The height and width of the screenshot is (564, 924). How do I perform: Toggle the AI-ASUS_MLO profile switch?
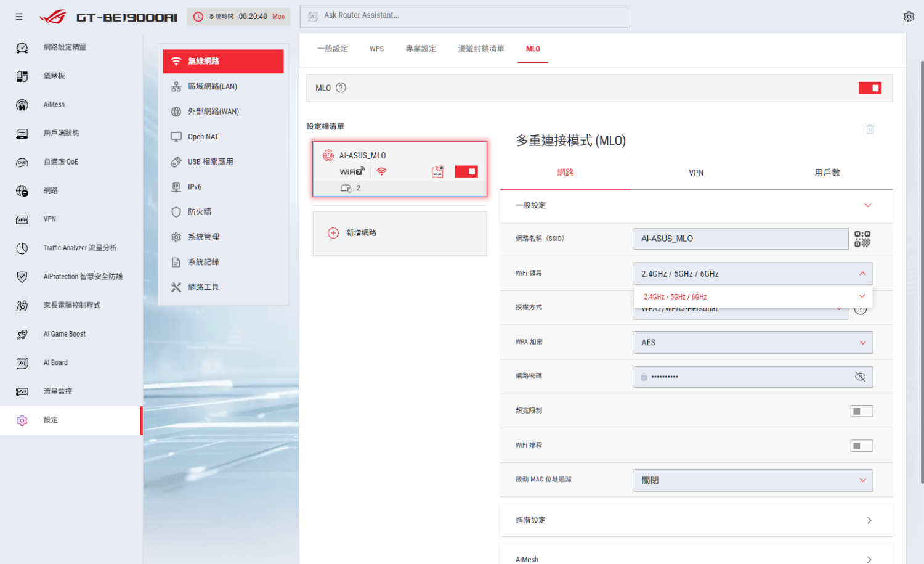click(x=466, y=171)
